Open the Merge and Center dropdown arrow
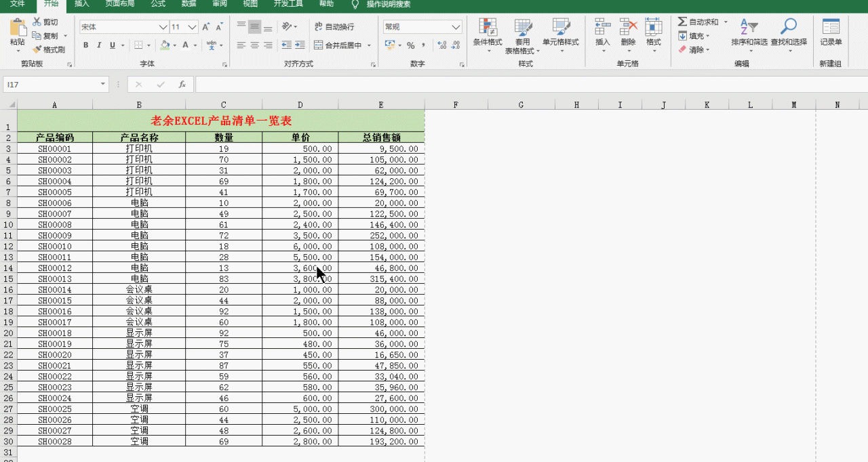 point(370,45)
